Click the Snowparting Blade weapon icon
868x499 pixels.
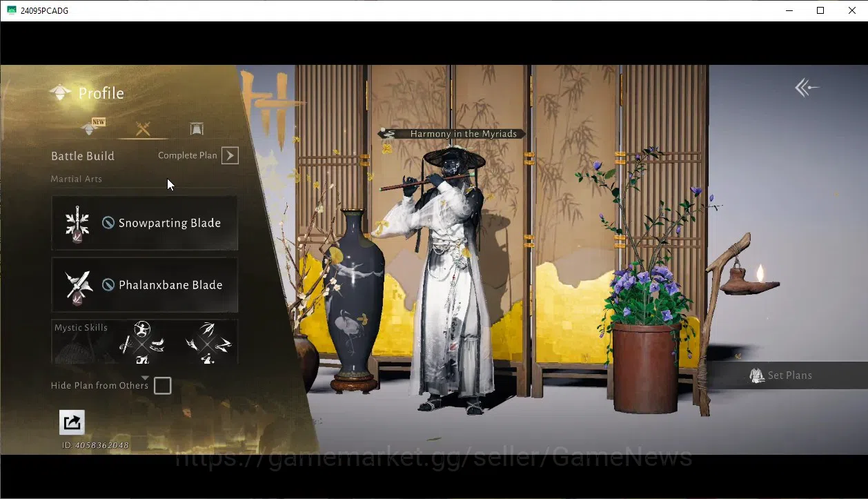click(77, 224)
